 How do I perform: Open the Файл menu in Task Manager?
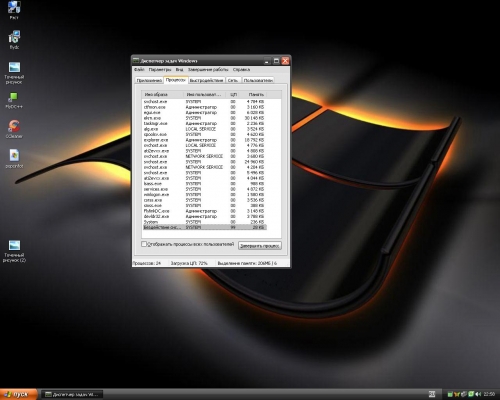point(139,70)
